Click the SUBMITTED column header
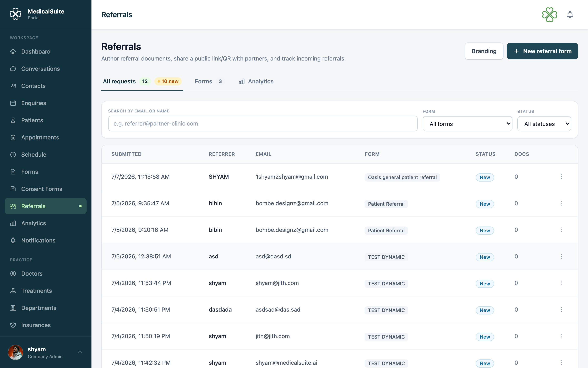Screen dimensions: 588x368 tap(126, 154)
